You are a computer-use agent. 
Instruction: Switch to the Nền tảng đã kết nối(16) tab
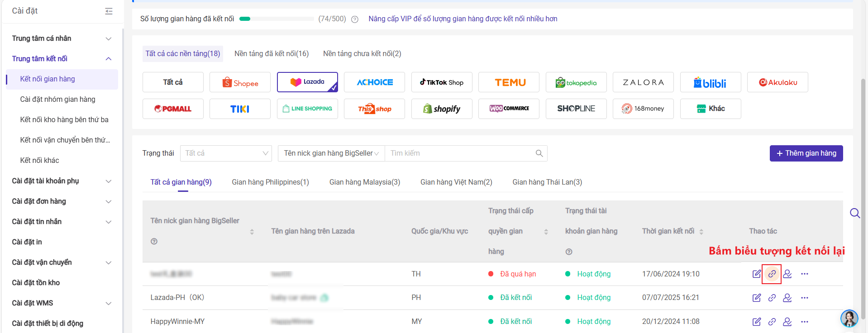pos(272,54)
